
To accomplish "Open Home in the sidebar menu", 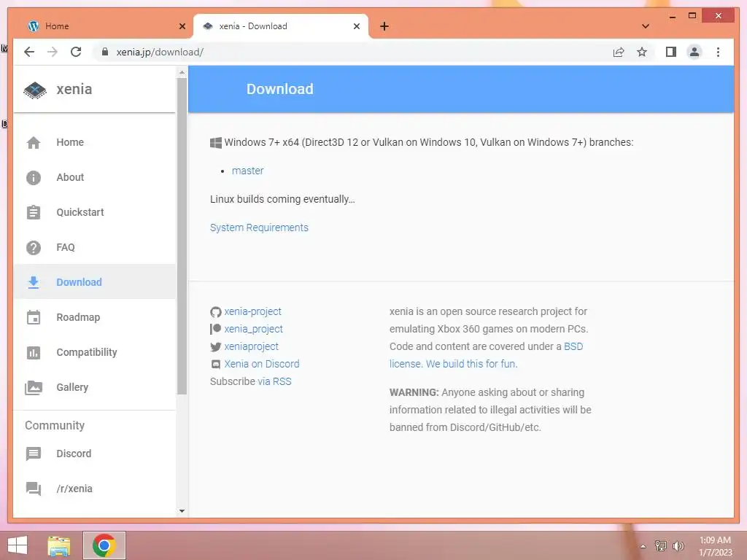I will click(95, 142).
